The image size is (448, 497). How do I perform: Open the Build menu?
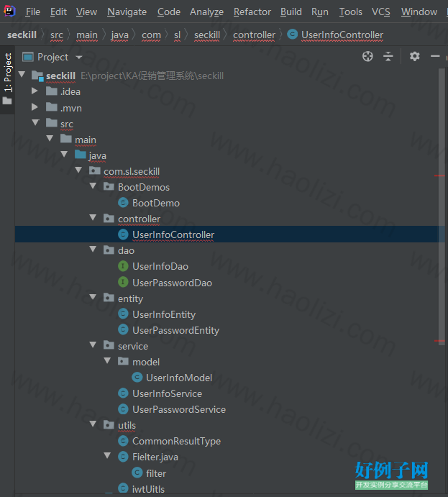[x=291, y=12]
